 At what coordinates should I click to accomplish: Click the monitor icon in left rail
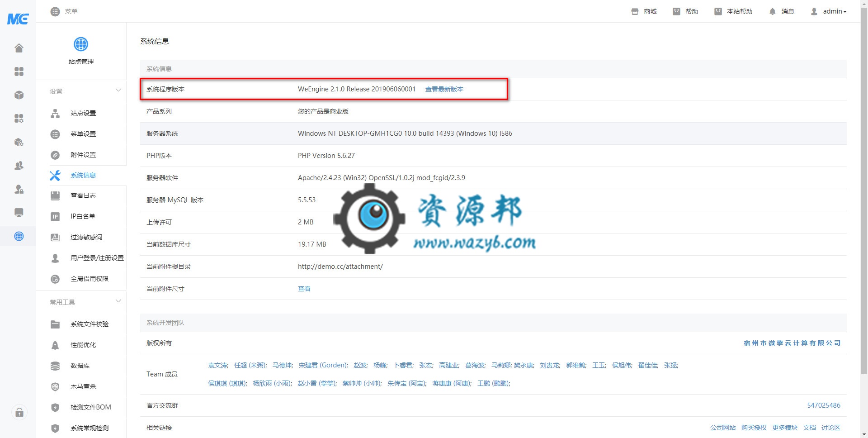pyautogui.click(x=19, y=213)
